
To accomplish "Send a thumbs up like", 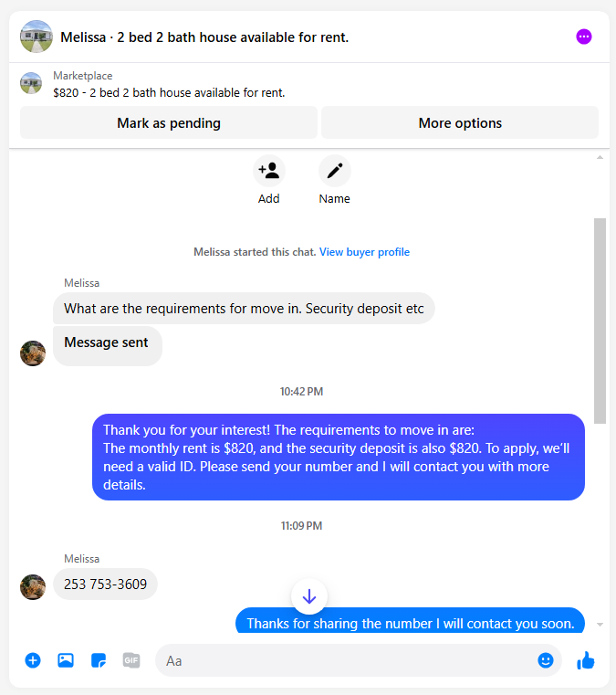I will [x=586, y=660].
